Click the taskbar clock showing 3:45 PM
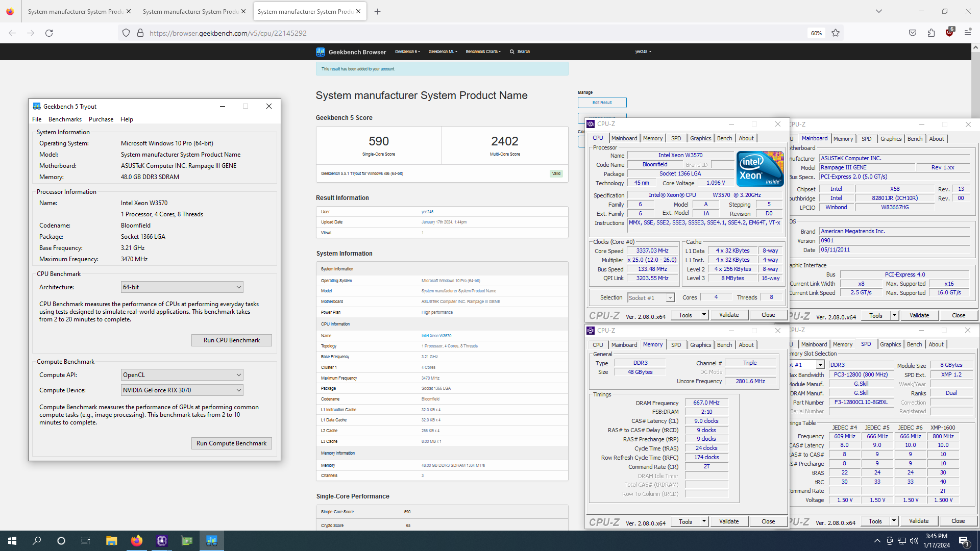Screen dimensions: 980x551 (x=936, y=541)
